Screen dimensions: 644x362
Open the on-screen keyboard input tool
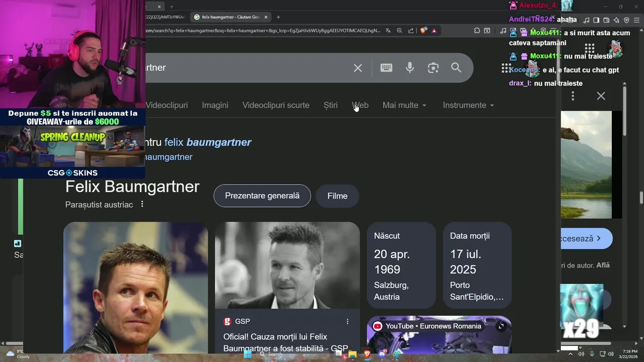(386, 68)
